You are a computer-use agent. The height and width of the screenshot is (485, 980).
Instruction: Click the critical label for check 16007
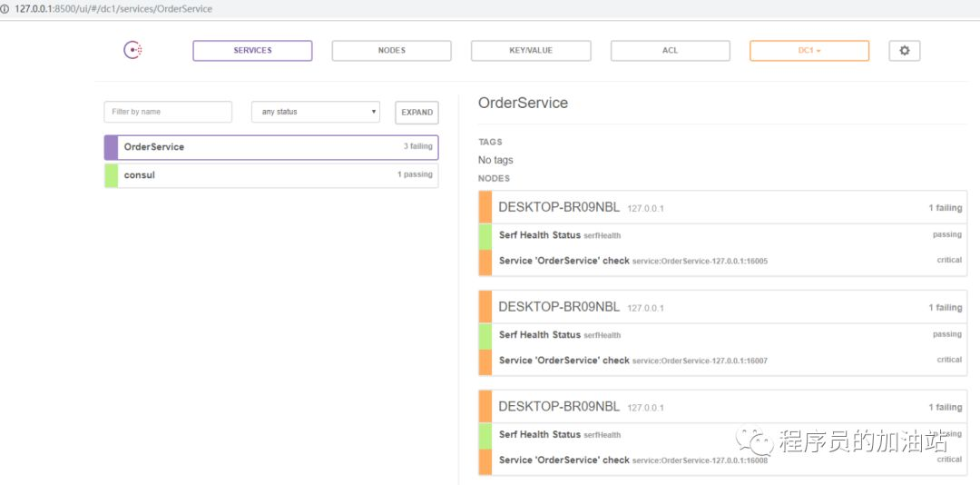[x=949, y=360]
